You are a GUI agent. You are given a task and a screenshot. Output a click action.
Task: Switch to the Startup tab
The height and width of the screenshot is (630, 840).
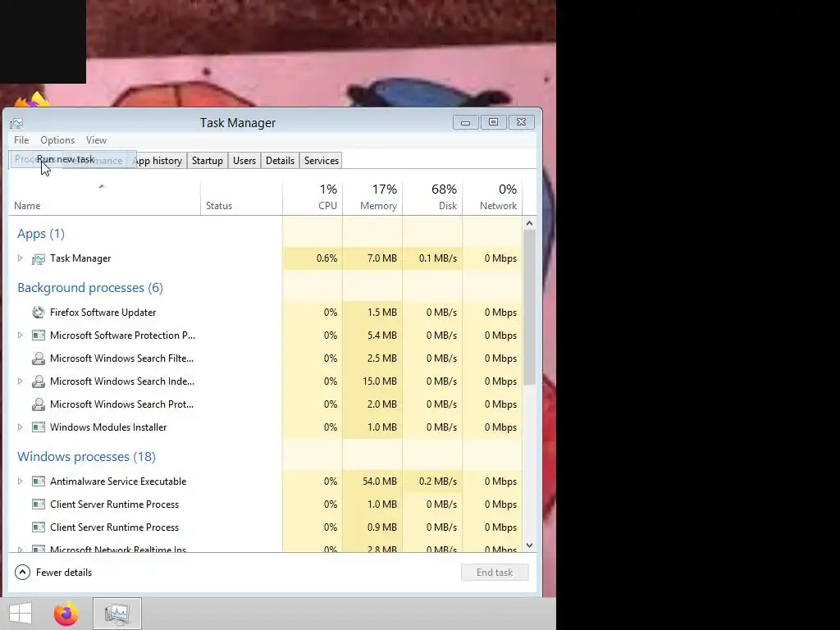point(208,161)
